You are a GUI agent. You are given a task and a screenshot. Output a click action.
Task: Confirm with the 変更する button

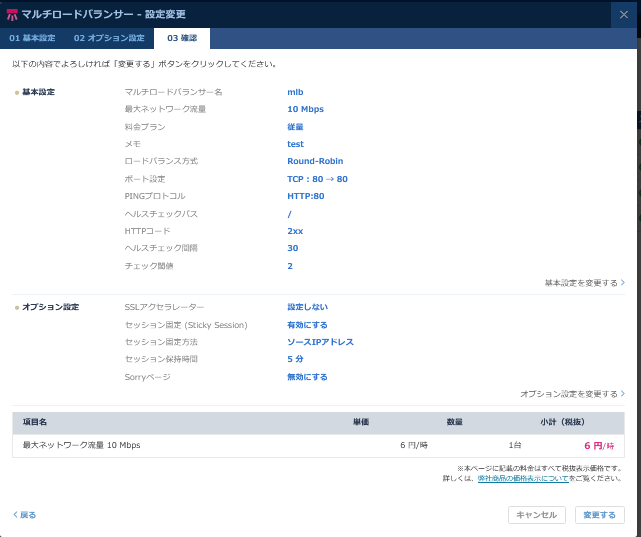600,515
